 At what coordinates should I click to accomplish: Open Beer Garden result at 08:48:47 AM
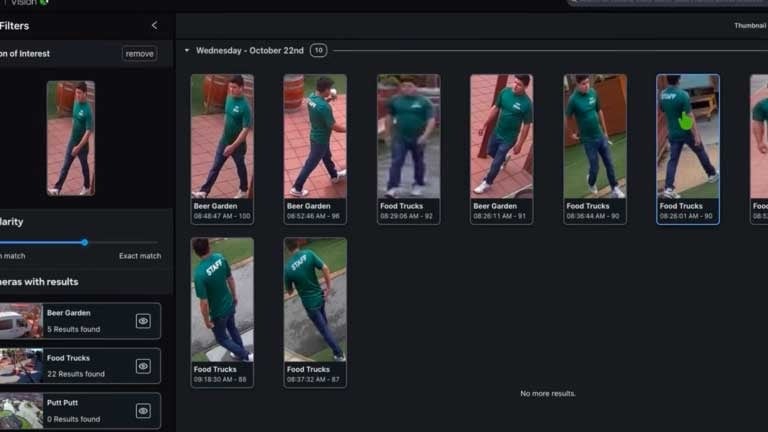(x=222, y=138)
